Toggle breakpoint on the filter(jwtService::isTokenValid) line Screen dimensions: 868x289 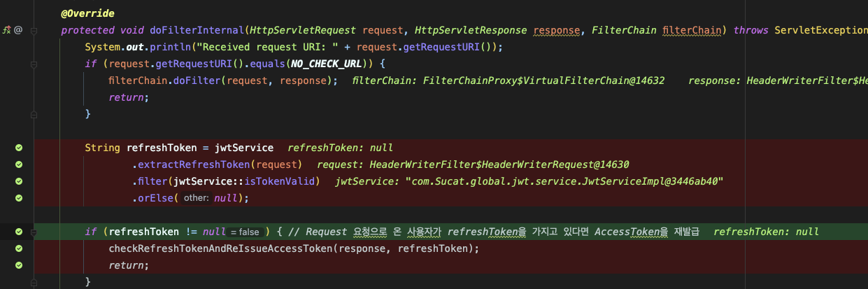coord(19,181)
